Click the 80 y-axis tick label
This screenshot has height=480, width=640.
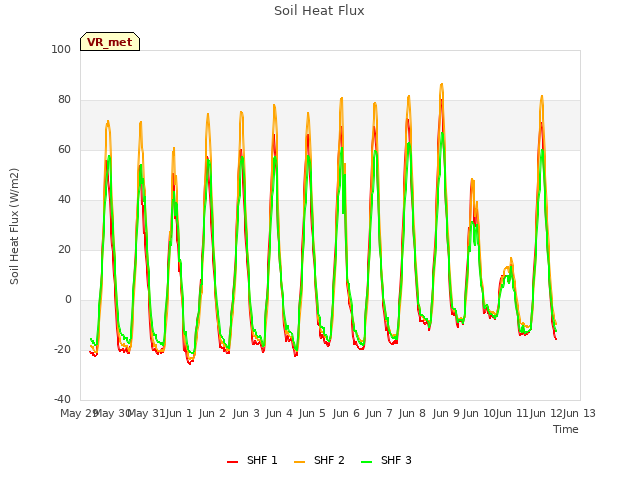pyautogui.click(x=64, y=100)
